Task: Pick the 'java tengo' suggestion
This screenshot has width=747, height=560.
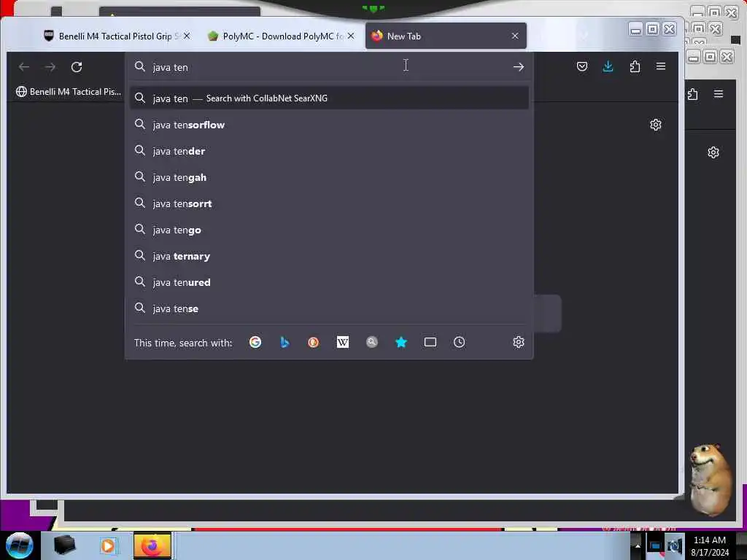Action: (329, 230)
